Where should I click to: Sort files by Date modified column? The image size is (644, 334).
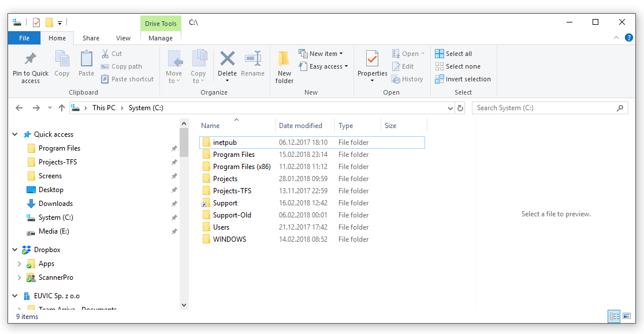point(300,126)
